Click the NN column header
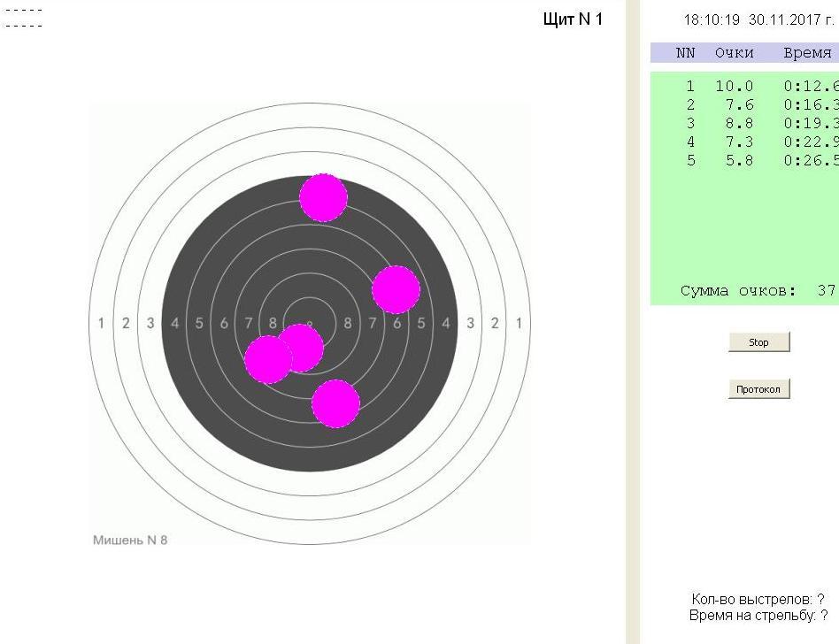This screenshot has width=839, height=644. tap(686, 53)
